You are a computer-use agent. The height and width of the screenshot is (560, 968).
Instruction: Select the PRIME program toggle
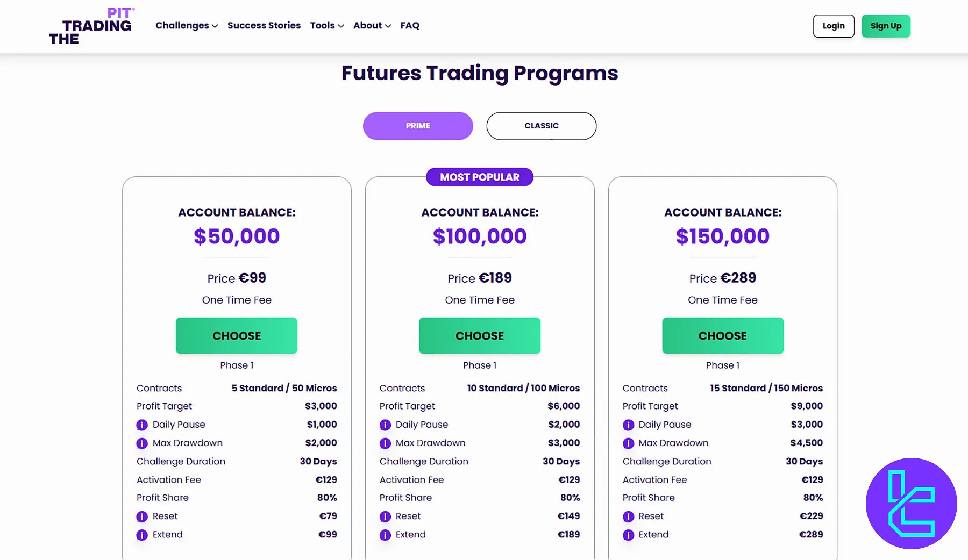(418, 126)
